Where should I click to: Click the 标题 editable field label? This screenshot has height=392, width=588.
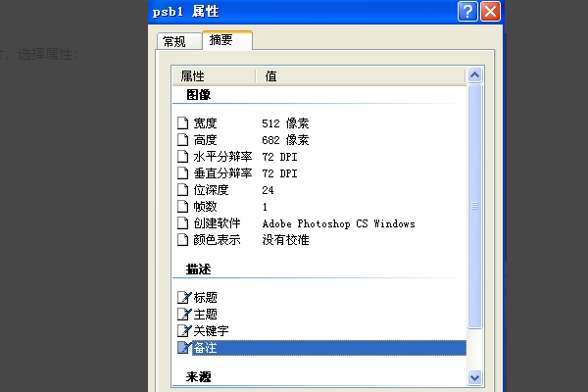[205, 298]
